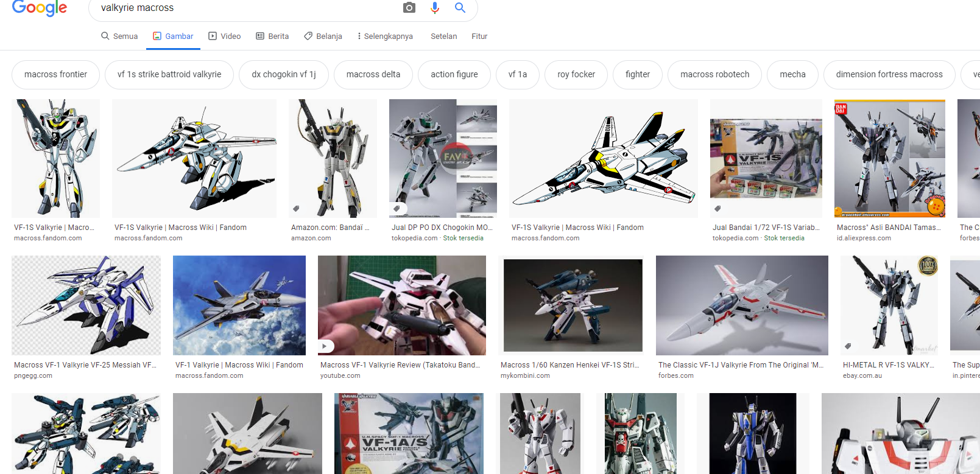Open 'Amazon.com: Bandai' title link
Image resolution: width=980 pixels, height=474 pixels.
click(x=330, y=228)
